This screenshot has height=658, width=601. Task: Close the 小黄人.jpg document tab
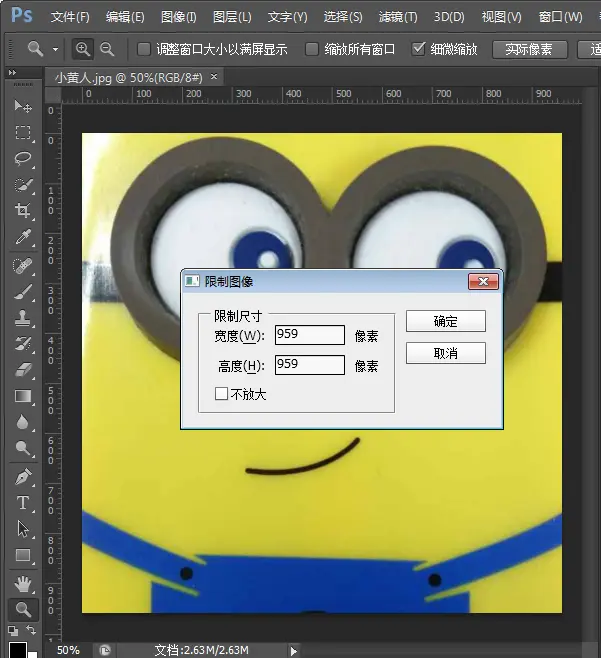click(x=214, y=77)
